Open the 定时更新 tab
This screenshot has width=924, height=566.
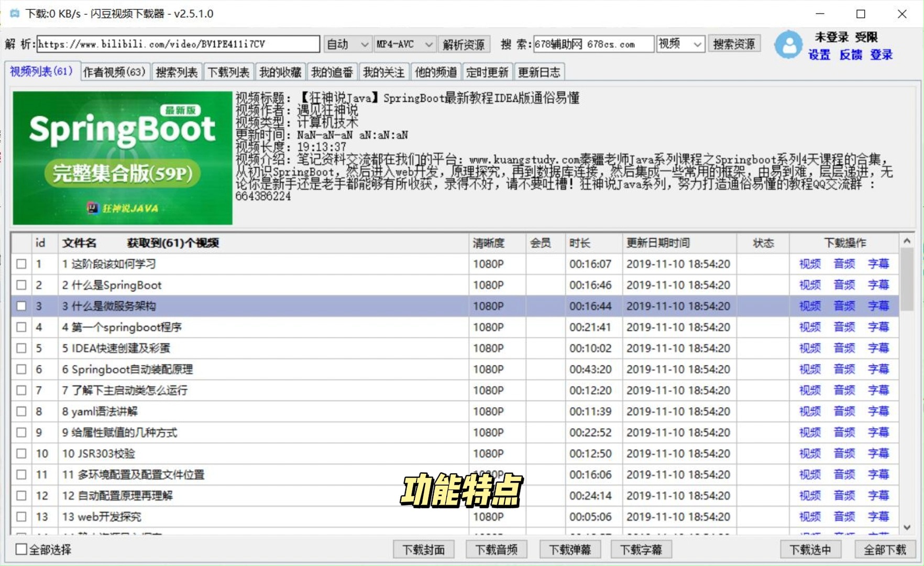[487, 72]
